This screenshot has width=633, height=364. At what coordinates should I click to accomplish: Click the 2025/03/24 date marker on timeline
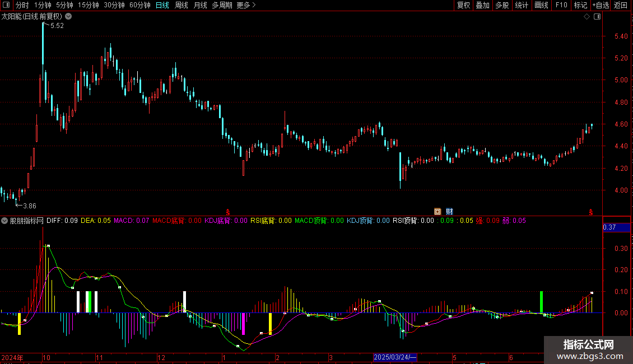click(395, 357)
